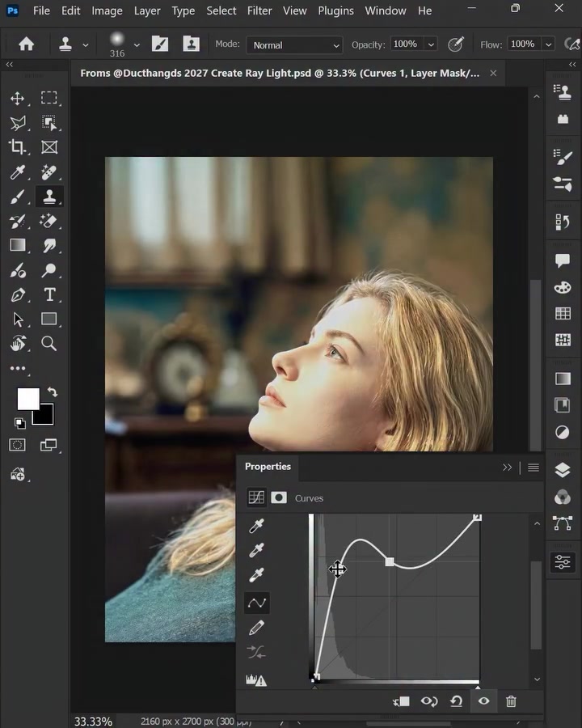Open the blend Mode dropdown
This screenshot has height=728, width=582.
pyautogui.click(x=294, y=45)
